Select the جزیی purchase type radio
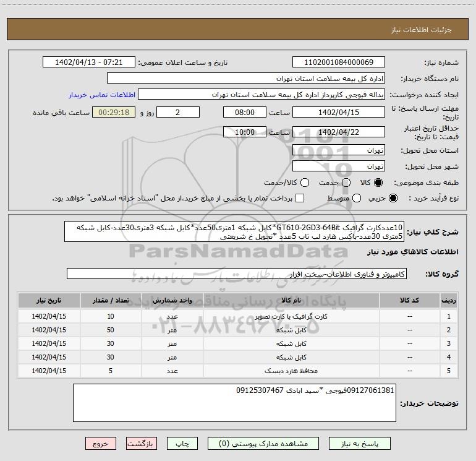This screenshot has height=461, width=476. click(x=393, y=198)
